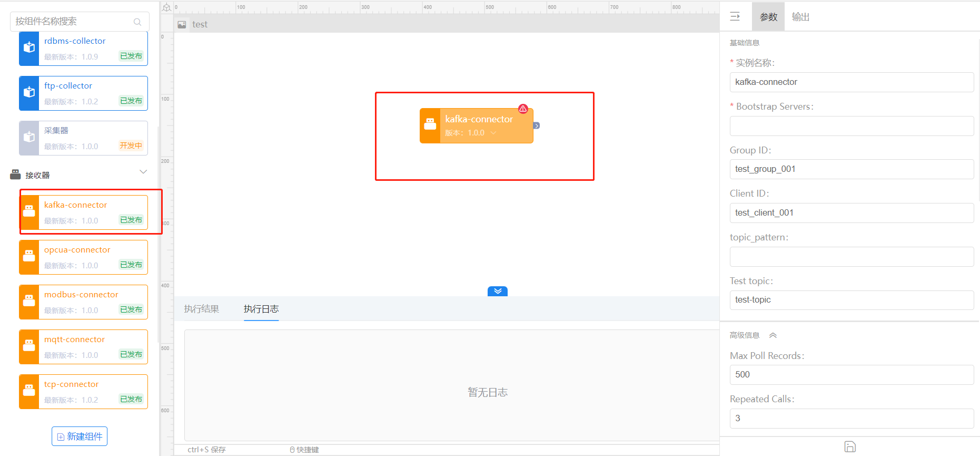The width and height of the screenshot is (980, 456).
Task: Click the 快捷键 shortcut link
Action: click(304, 450)
